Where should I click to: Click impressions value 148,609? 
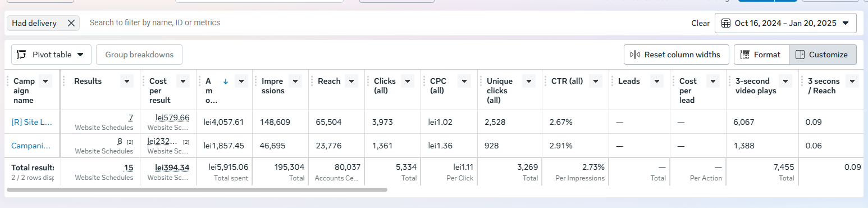(x=275, y=122)
